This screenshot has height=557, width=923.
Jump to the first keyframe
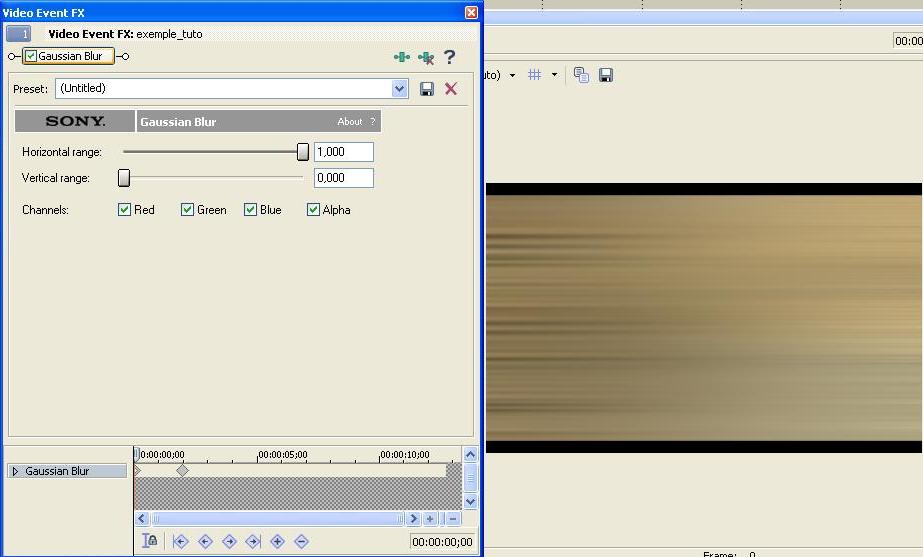pos(181,541)
